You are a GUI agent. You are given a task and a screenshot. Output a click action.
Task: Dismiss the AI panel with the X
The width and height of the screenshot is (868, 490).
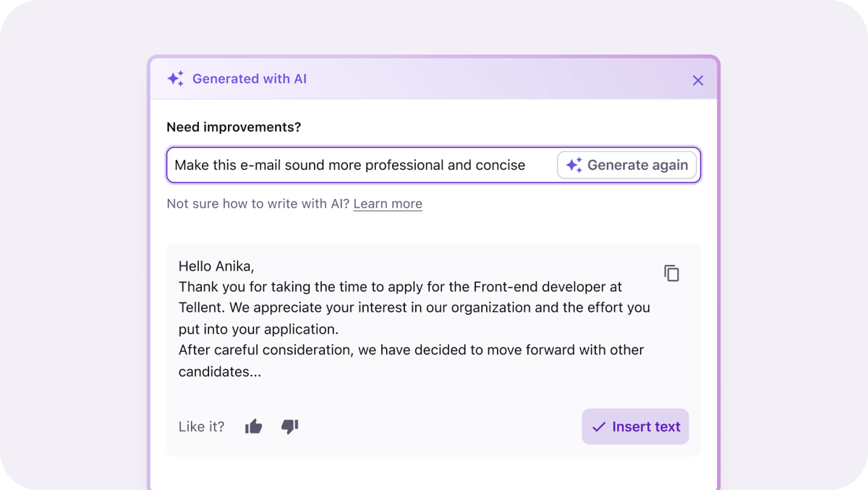[697, 80]
